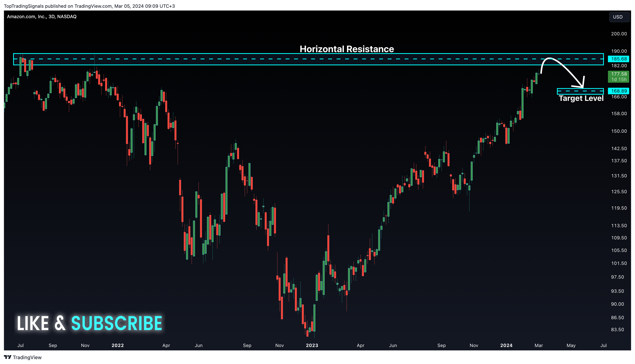Image resolution: width=635 pixels, height=364 pixels.
Task: Click the 158.00 price axis value
Action: [619, 114]
